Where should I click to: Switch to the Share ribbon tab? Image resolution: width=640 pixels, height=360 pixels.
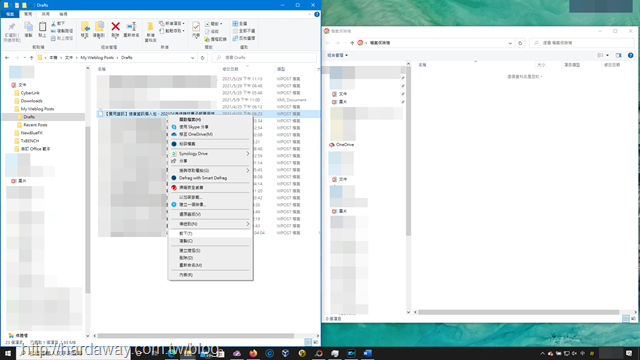tap(45, 14)
